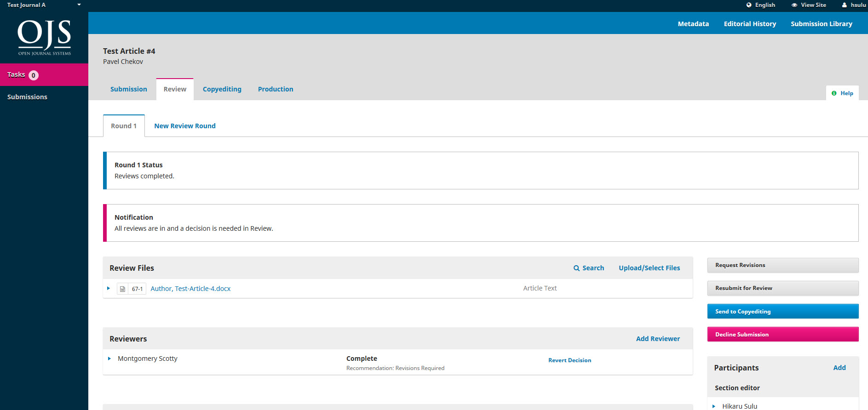The width and height of the screenshot is (868, 410).
Task: Click the user icon beside hsulu
Action: coord(845,5)
